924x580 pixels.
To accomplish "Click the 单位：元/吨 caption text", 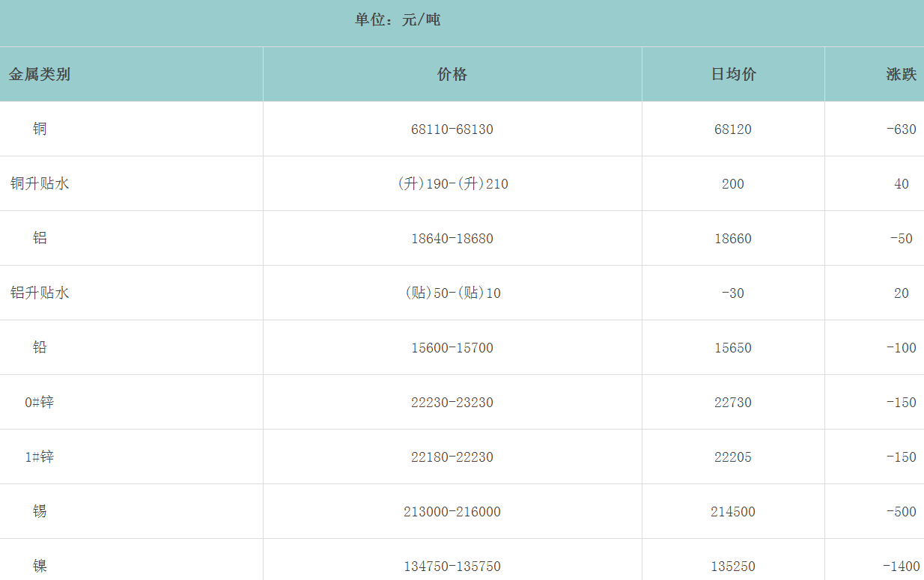I will pos(398,20).
